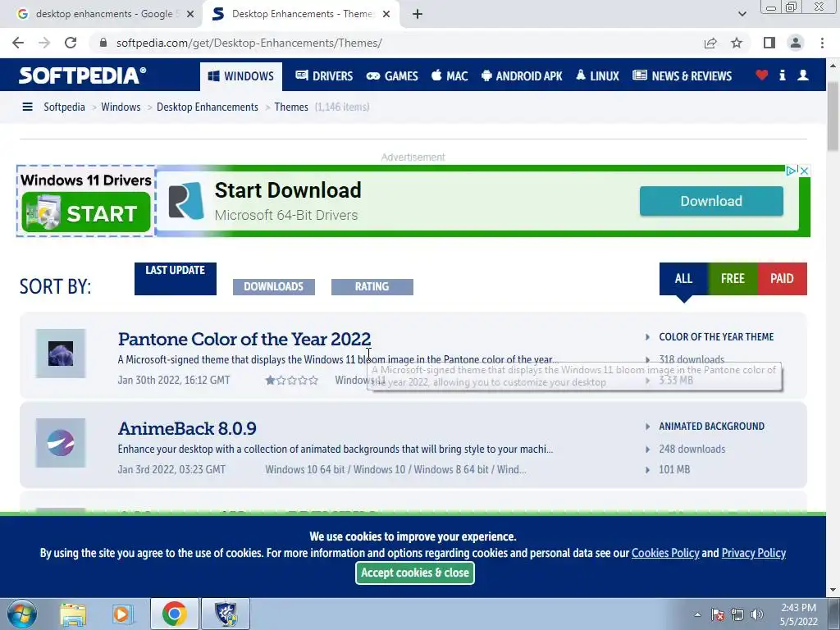Click the red heart favorites icon
This screenshot has height=630, width=840.
click(762, 75)
